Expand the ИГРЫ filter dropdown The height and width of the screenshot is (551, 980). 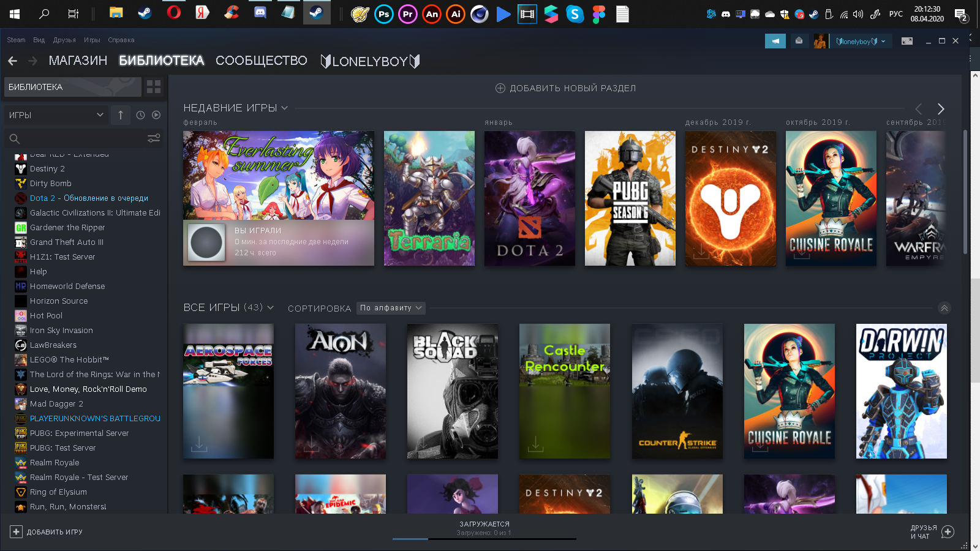(x=56, y=115)
